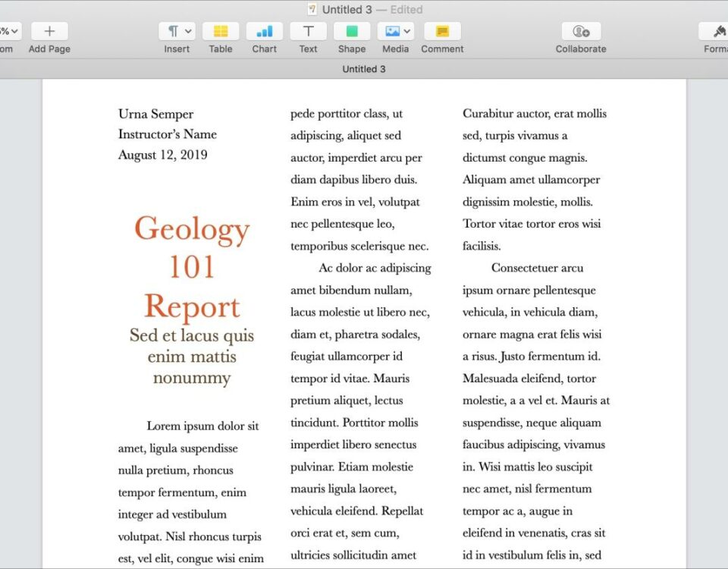The image size is (728, 569).
Task: Click the date August 12, 2019
Action: pyautogui.click(x=162, y=155)
